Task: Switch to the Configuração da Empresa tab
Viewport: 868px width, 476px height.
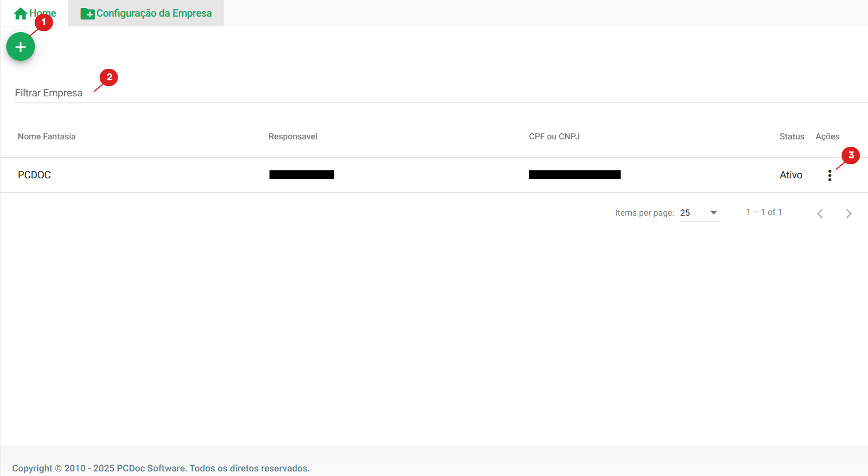Action: [x=153, y=13]
